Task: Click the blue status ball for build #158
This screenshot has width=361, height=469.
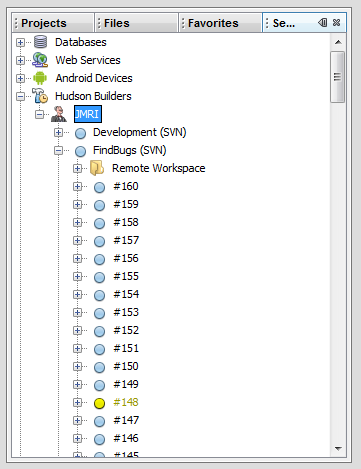Action: coord(99,223)
